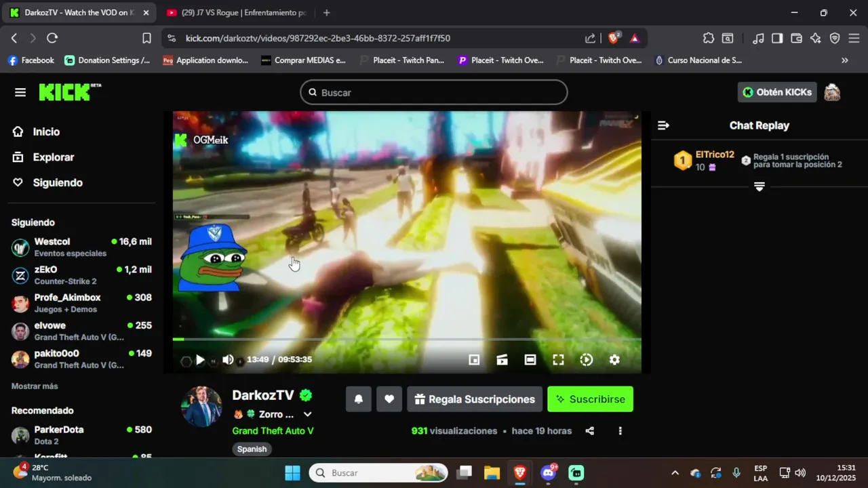The image size is (868, 488).
Task: Click the Obtén KICKs button
Action: (777, 92)
